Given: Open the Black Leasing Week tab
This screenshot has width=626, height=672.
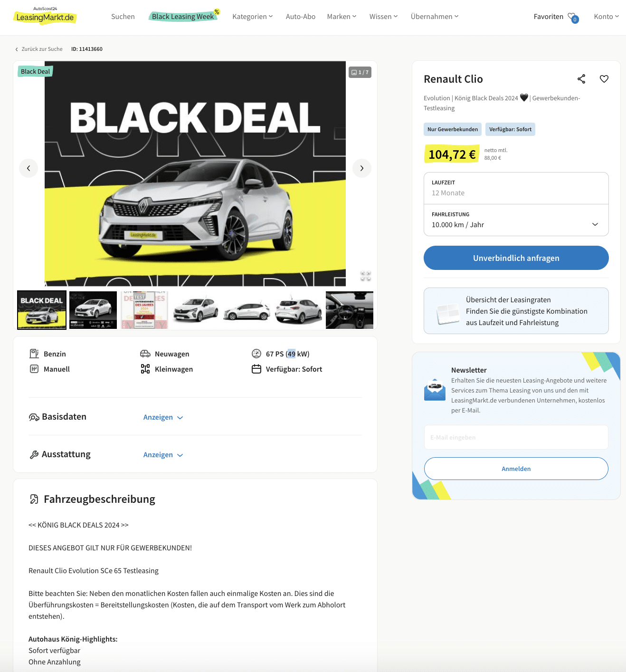Looking at the screenshot, I should pyautogui.click(x=183, y=17).
